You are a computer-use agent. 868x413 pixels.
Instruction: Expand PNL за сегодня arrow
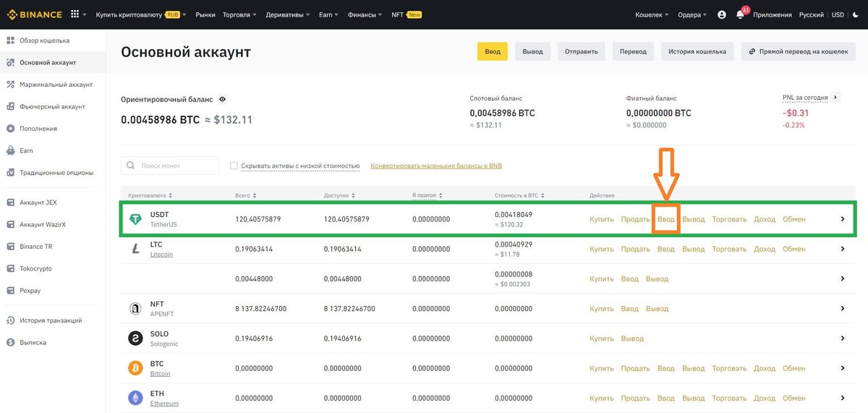(836, 97)
